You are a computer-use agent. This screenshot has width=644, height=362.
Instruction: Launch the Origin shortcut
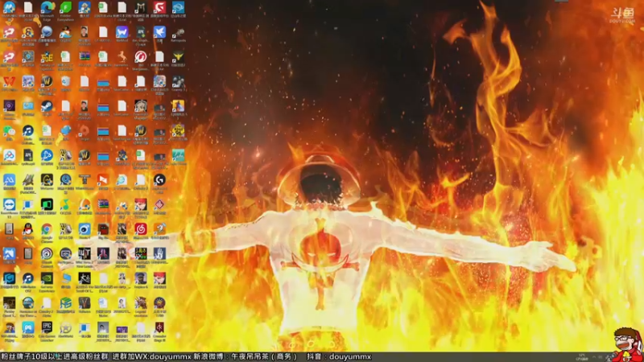pyautogui.click(x=85, y=130)
